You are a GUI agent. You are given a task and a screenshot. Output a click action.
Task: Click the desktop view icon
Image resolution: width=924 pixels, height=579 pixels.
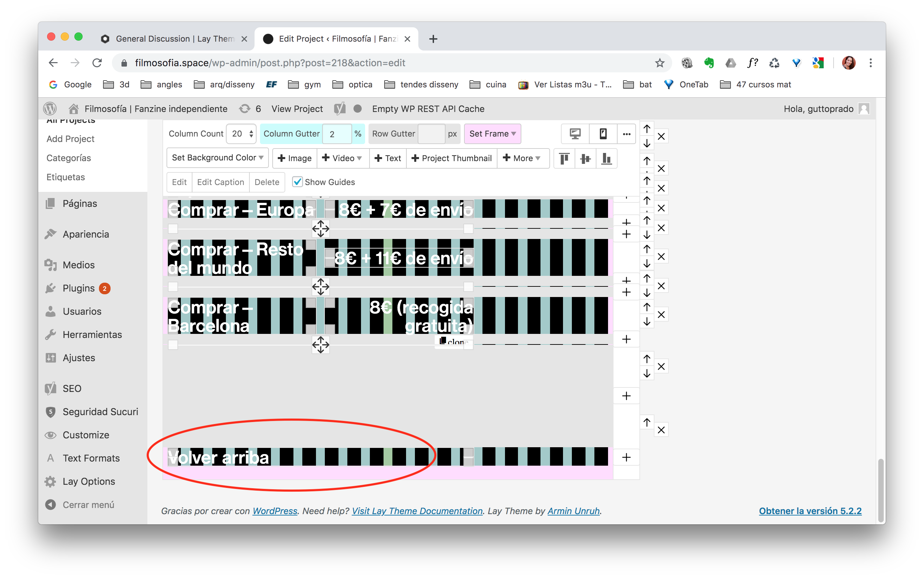click(x=575, y=133)
